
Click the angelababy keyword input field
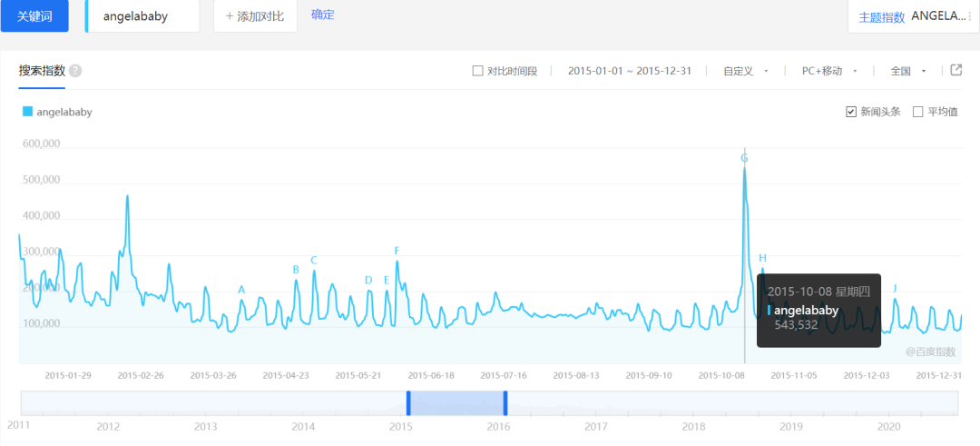pos(143,16)
